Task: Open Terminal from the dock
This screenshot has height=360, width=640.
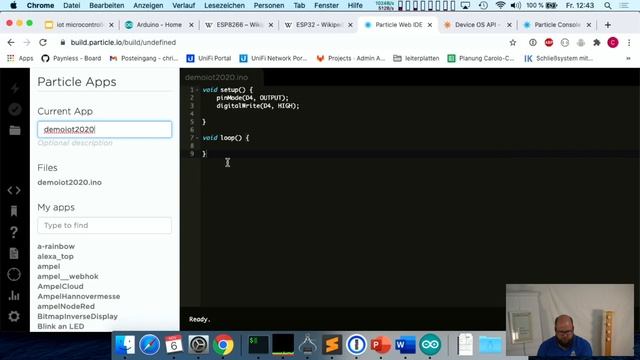Action: pos(258,345)
